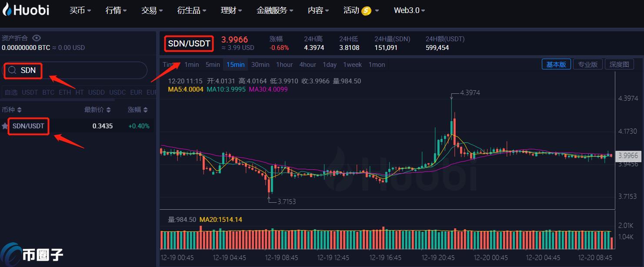Click the search magnifier icon
The height and width of the screenshot is (267, 644).
[13, 70]
